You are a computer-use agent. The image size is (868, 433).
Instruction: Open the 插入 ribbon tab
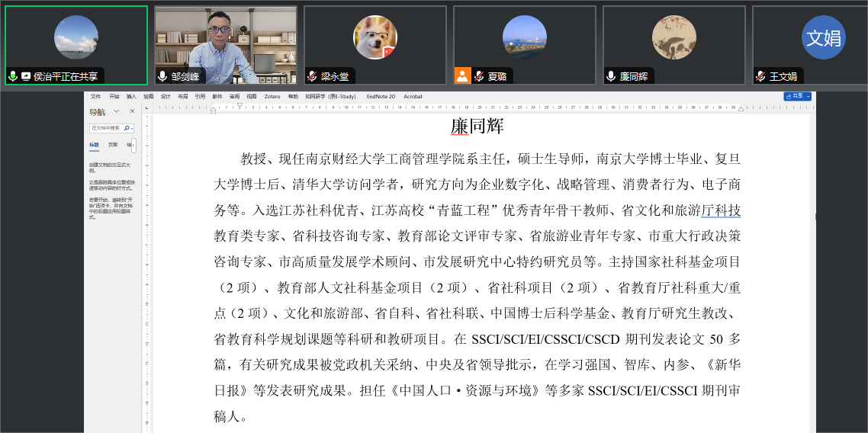tap(131, 97)
